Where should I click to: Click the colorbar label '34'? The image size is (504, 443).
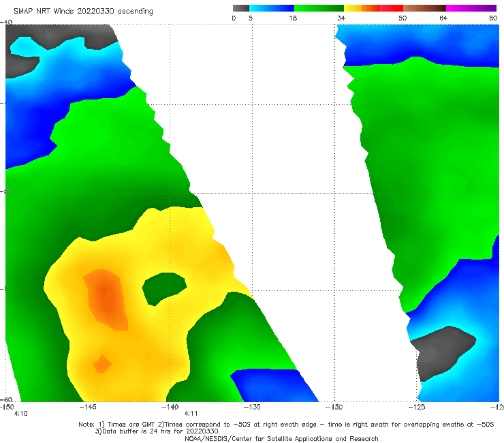(x=341, y=18)
